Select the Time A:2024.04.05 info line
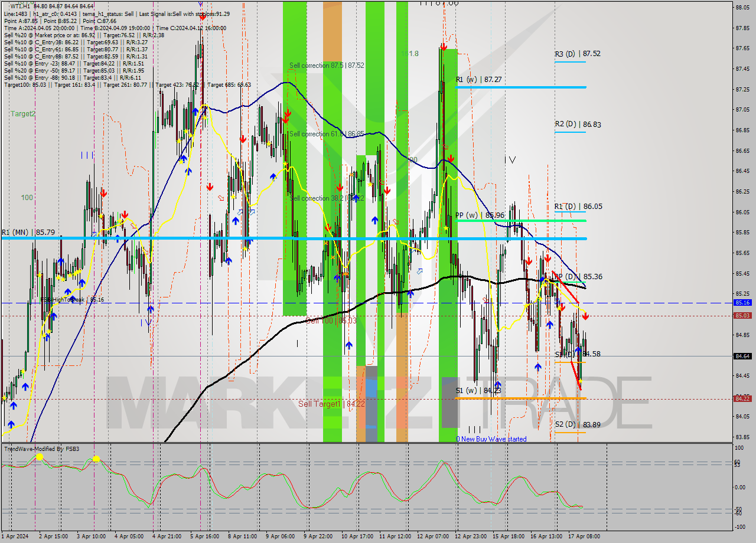 115,28
